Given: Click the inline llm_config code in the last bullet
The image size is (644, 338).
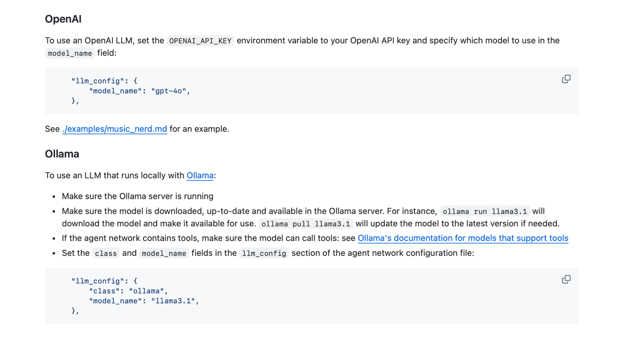Looking at the screenshot, I should click(264, 253).
